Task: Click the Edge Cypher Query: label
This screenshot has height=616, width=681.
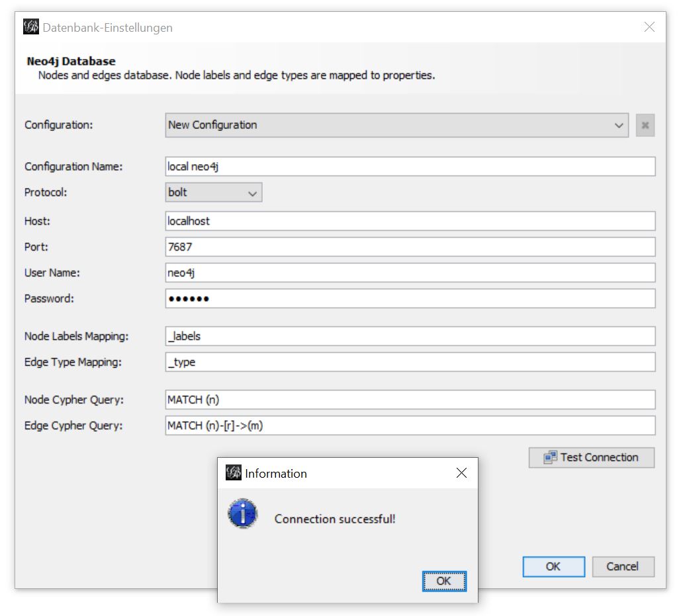Action: click(x=73, y=425)
